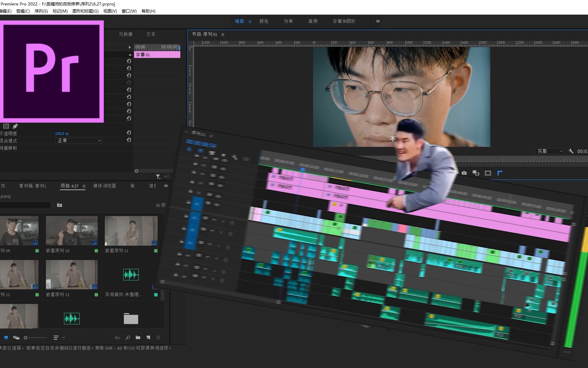Select the pen mask tool
Viewport: 588px width, 368px height.
[15, 126]
